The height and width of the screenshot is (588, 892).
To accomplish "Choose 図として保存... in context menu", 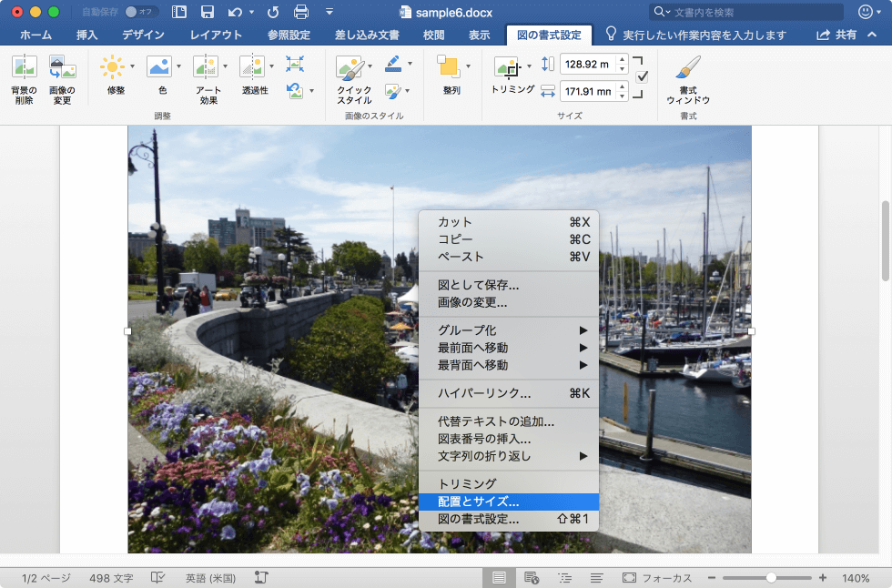I will point(479,285).
